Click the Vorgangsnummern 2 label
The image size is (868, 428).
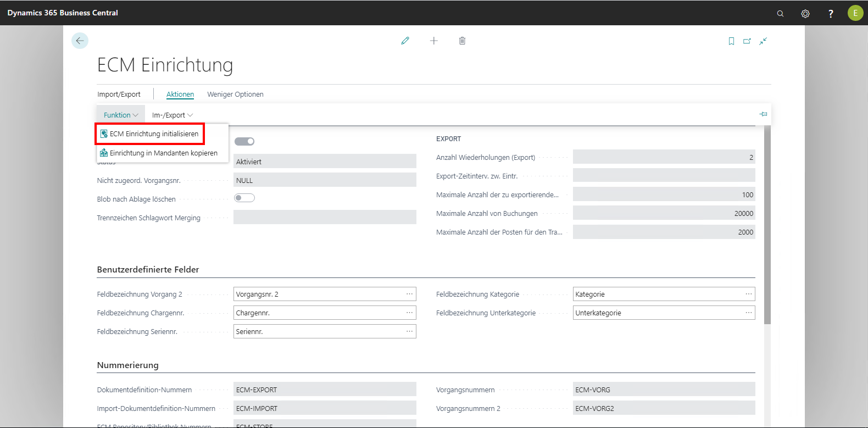468,409
